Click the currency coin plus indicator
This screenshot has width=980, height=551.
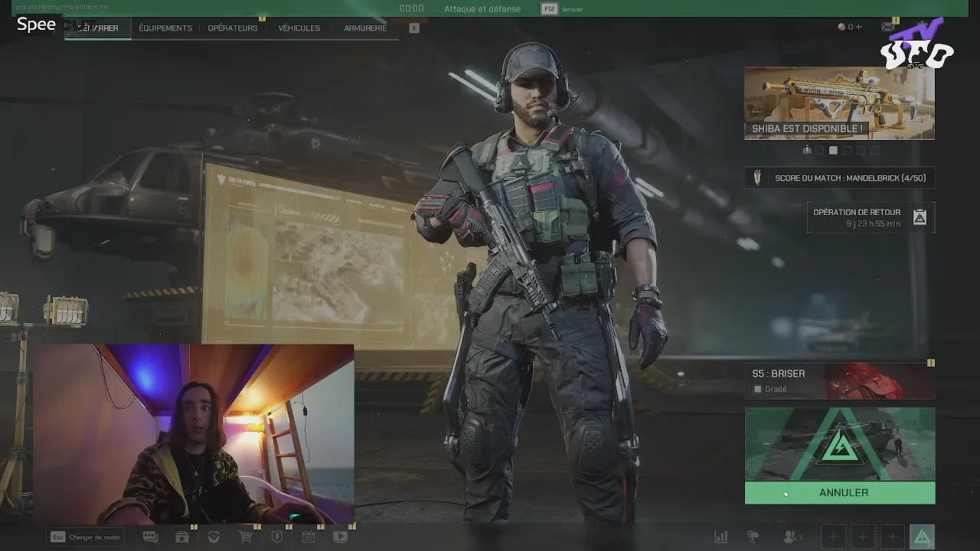tap(850, 27)
